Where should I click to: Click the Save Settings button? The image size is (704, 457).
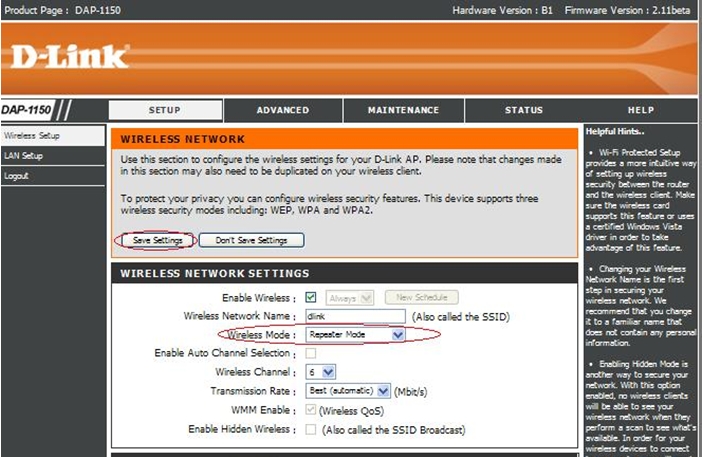tap(154, 240)
